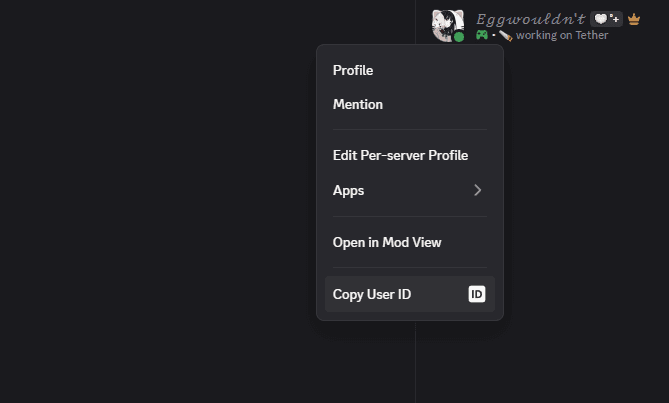The width and height of the screenshot is (669, 403).
Task: Click the Eggwouldn't username
Action: pos(530,19)
